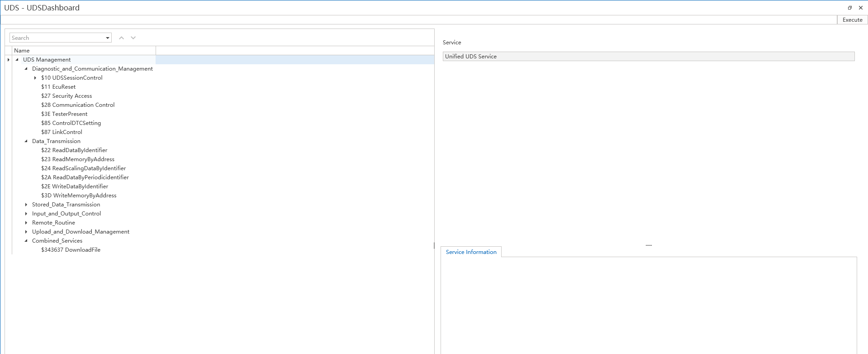Viewport: 868px width, 354px height.
Task: Select $343637 DownloadFile combined service
Action: pyautogui.click(x=71, y=250)
